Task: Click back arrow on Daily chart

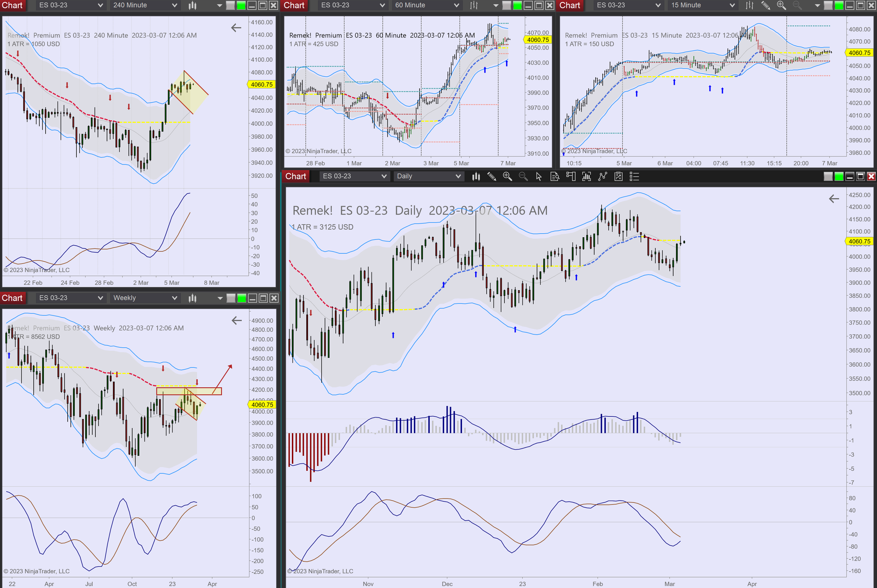Action: click(834, 199)
